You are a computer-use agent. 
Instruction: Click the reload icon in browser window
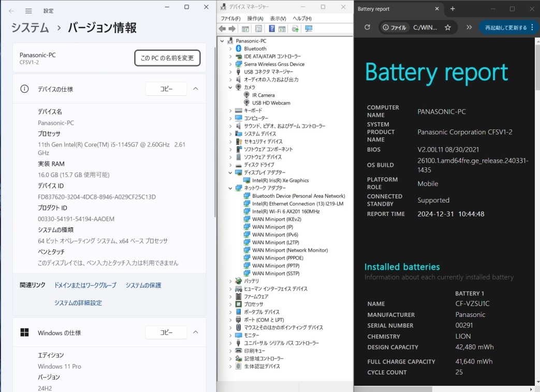[x=367, y=27]
